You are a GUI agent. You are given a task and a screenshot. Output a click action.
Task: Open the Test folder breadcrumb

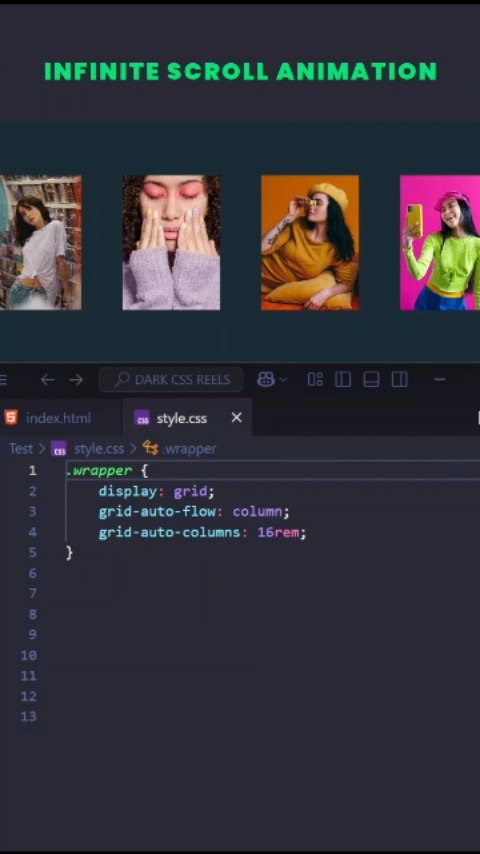(x=21, y=449)
